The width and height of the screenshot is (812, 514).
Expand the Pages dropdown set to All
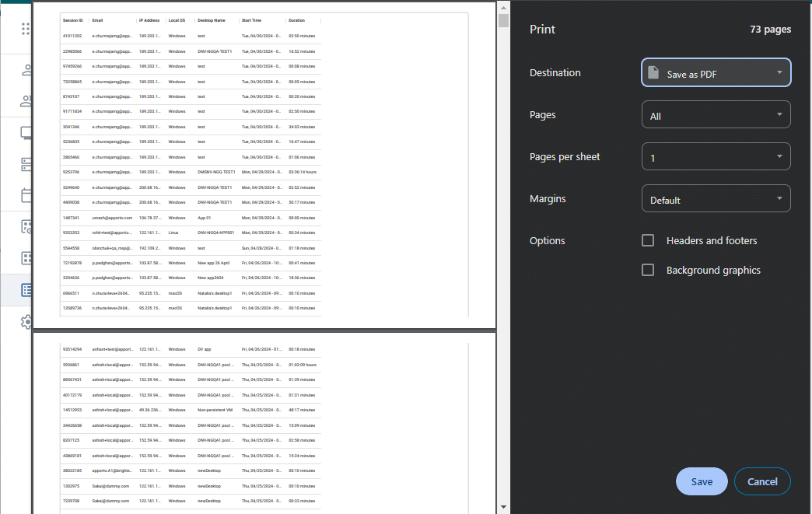click(x=716, y=115)
